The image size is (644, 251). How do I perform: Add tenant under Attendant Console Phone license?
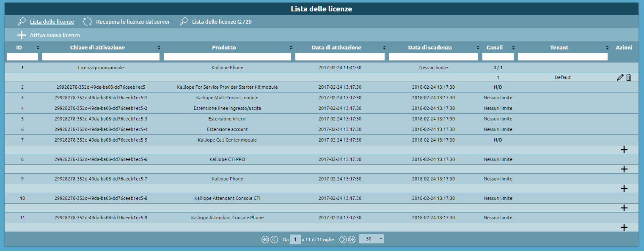[x=624, y=227]
